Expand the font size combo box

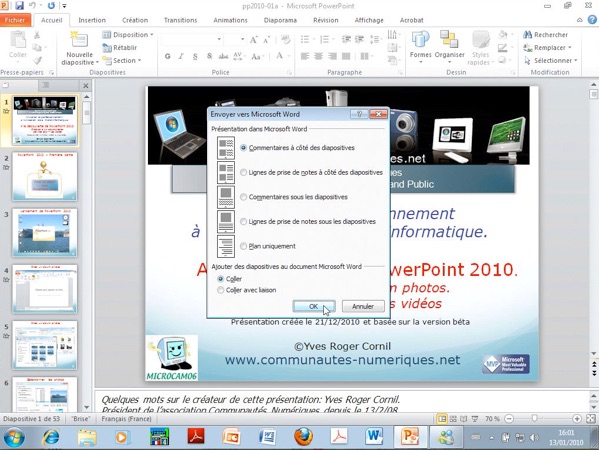242,39
